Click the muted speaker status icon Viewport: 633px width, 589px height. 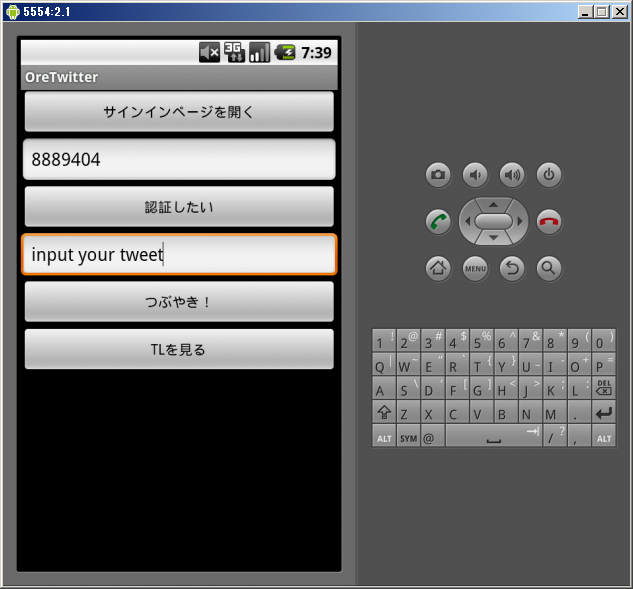coord(209,52)
